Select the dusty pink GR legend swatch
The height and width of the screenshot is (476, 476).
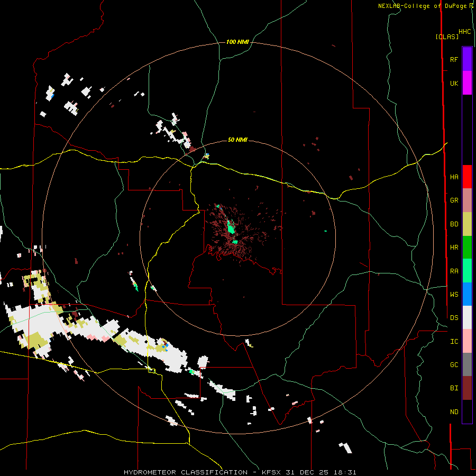(x=467, y=200)
